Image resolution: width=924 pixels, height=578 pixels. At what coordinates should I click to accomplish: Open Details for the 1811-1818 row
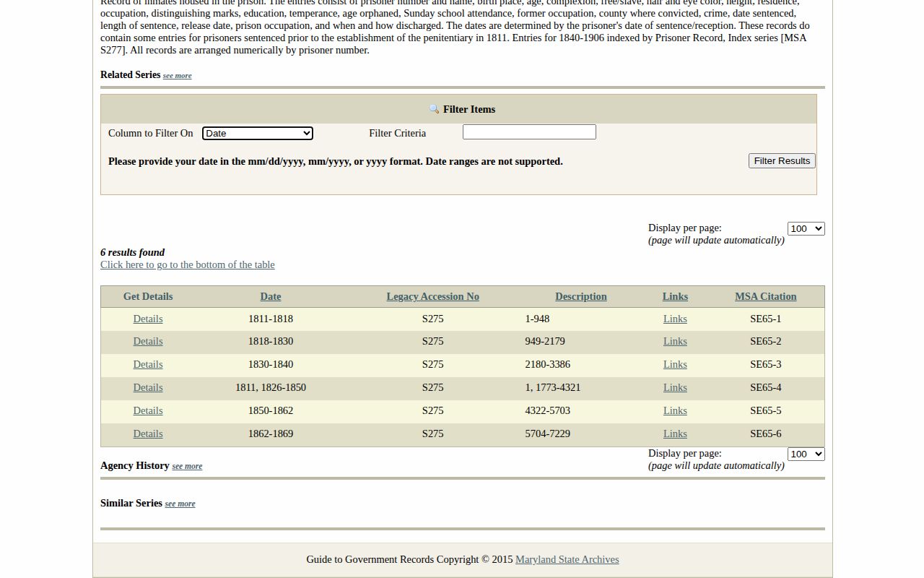click(148, 319)
